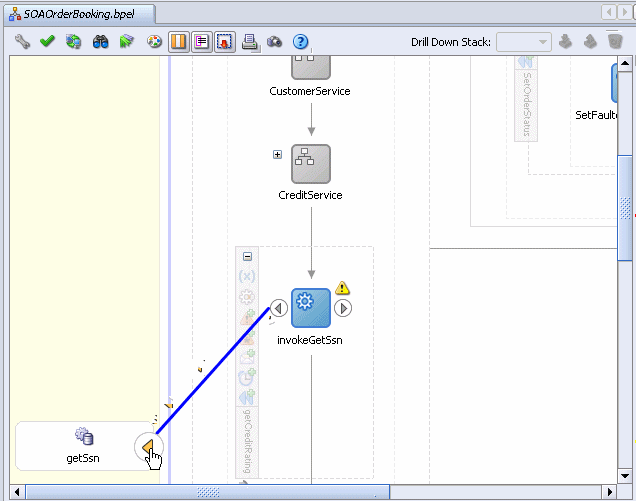Click the refresh partner links toolbar icon

tap(73, 41)
